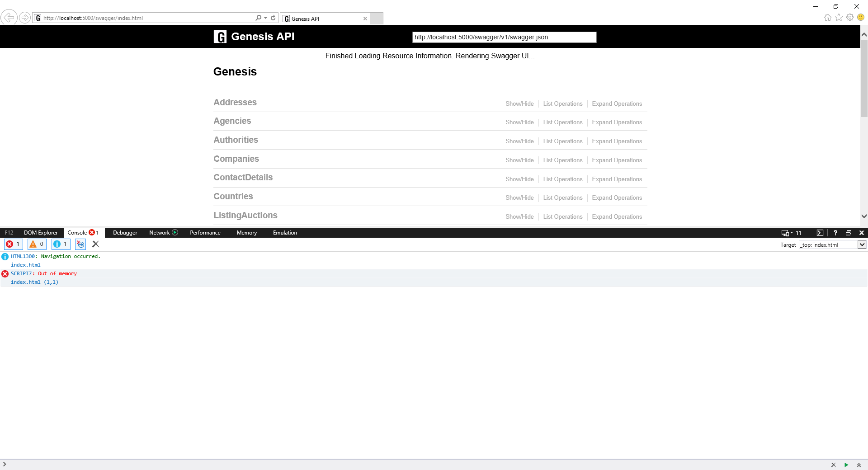Refresh the page
868x470 pixels.
pos(273,18)
